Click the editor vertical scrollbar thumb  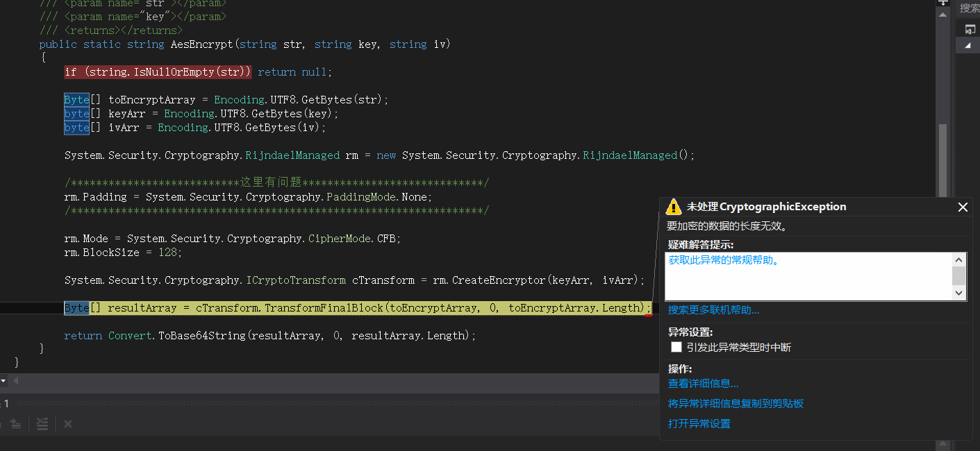[942, 161]
